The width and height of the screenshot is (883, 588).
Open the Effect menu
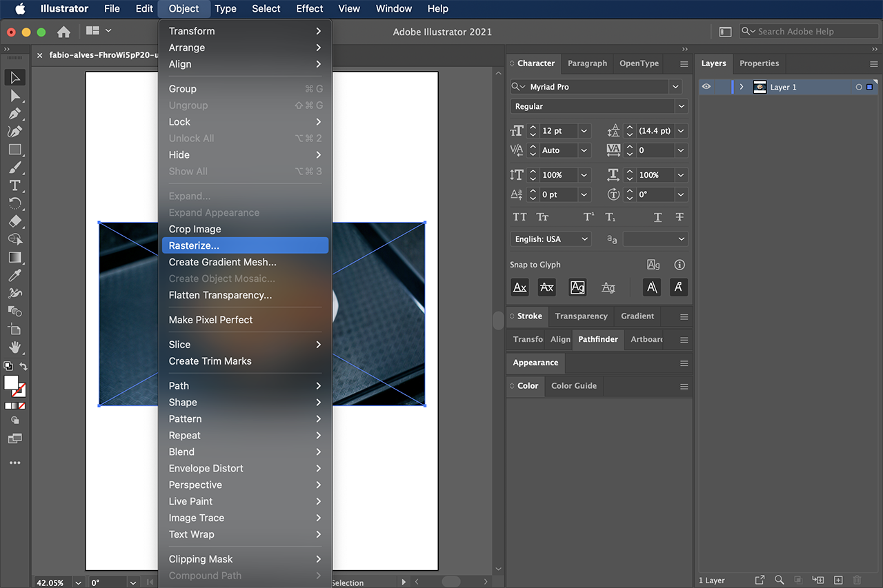click(x=309, y=9)
